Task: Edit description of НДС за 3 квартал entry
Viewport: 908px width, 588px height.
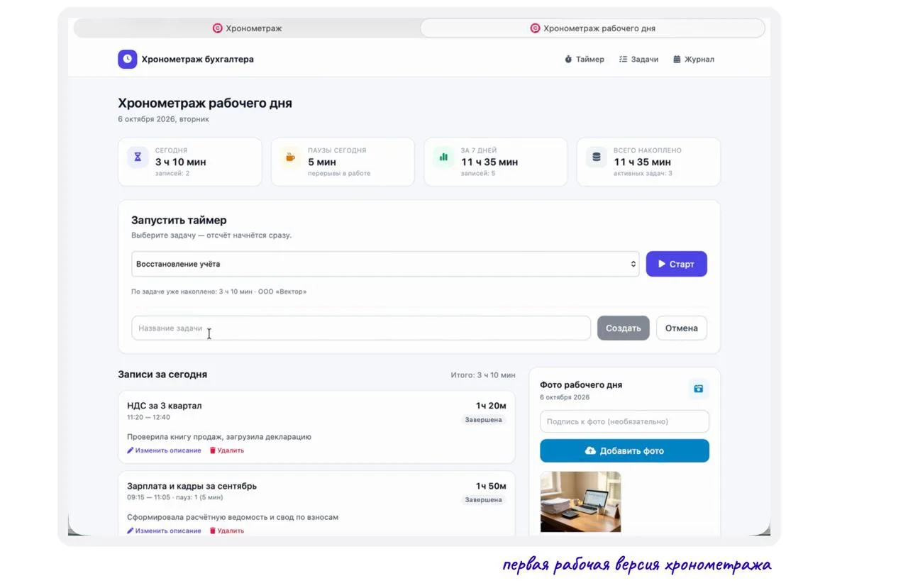Action: pyautogui.click(x=164, y=450)
